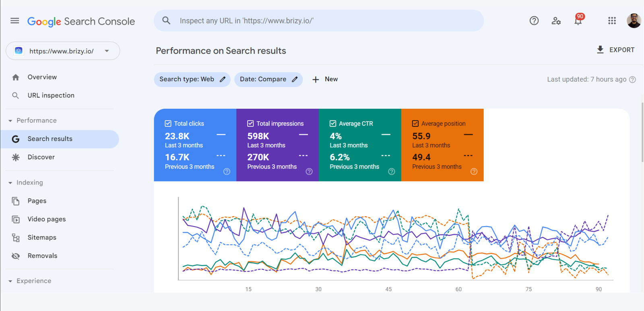Click the Pages document icon
Image resolution: width=644 pixels, height=311 pixels.
[16, 201]
